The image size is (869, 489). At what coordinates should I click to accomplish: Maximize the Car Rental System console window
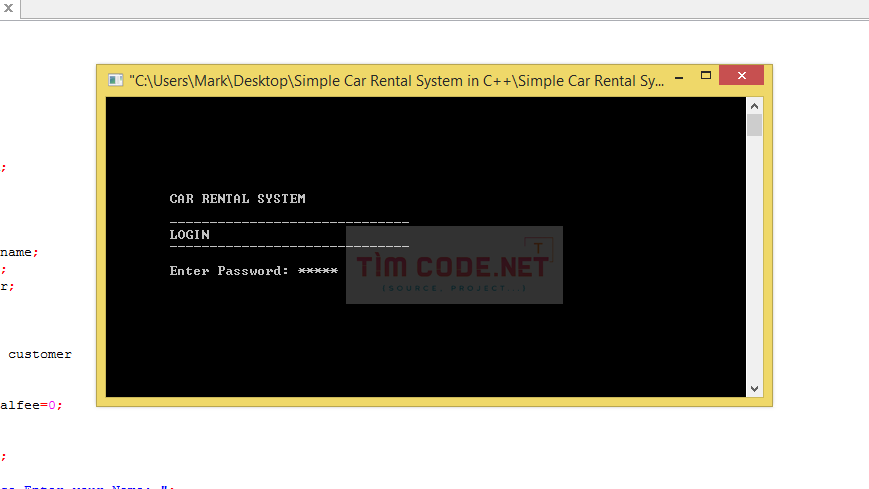click(x=706, y=75)
